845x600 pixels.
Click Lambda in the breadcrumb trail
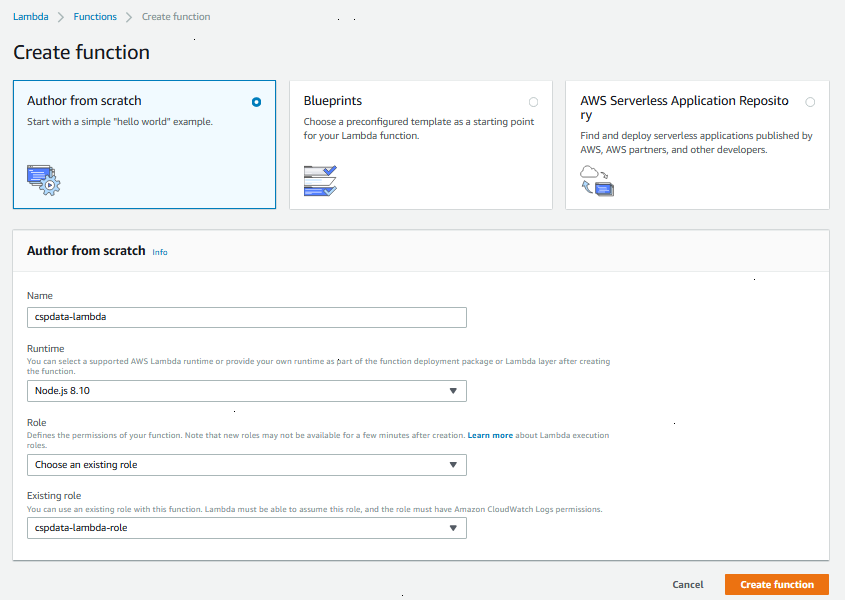(x=31, y=16)
